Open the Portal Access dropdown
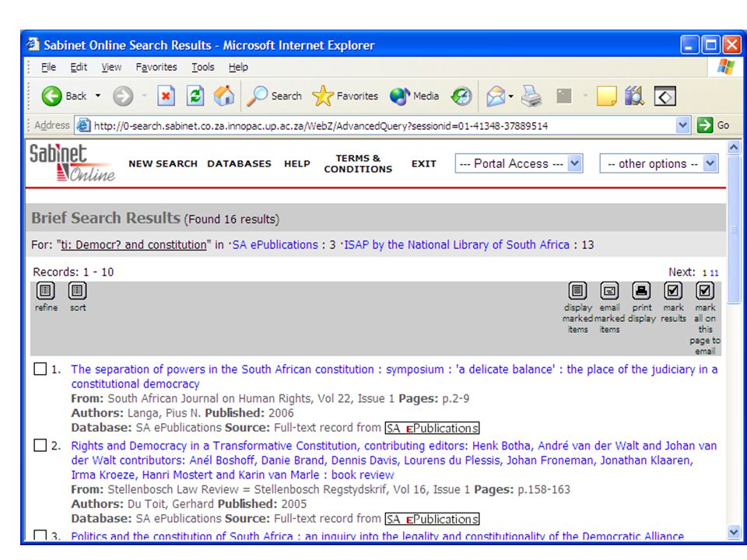The height and width of the screenshot is (560, 747). tap(519, 163)
